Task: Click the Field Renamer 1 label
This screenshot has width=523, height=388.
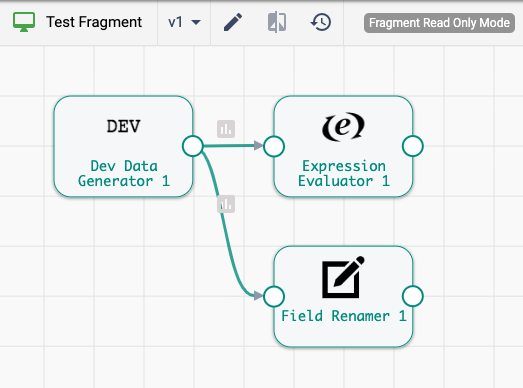Action: coord(344,316)
